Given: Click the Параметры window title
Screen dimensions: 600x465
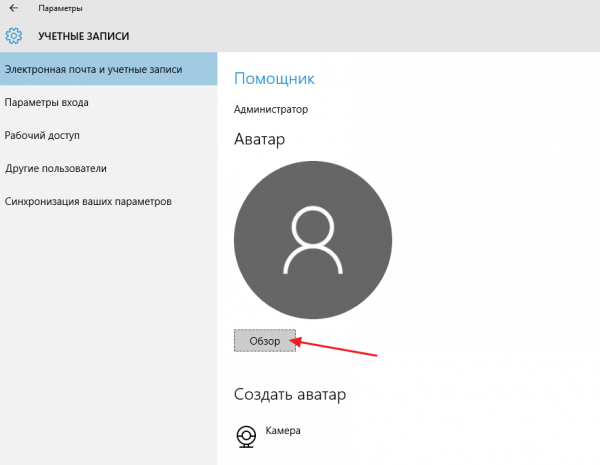Looking at the screenshot, I should click(x=60, y=8).
